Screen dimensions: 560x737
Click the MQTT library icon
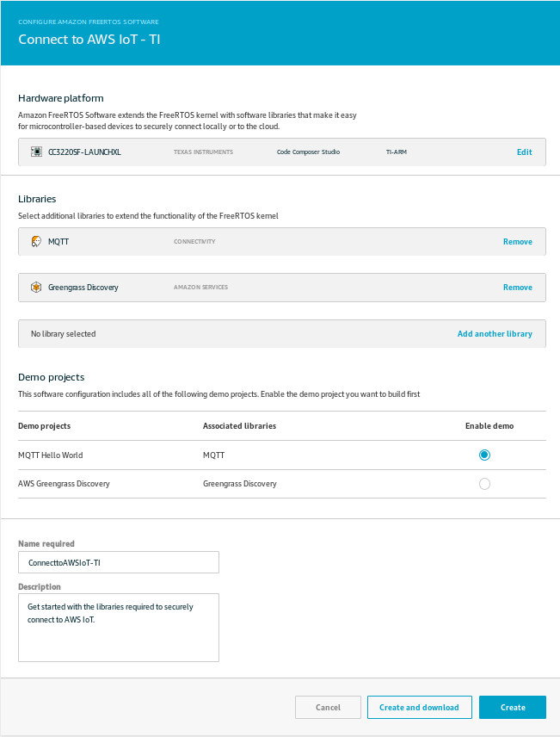tap(36, 242)
